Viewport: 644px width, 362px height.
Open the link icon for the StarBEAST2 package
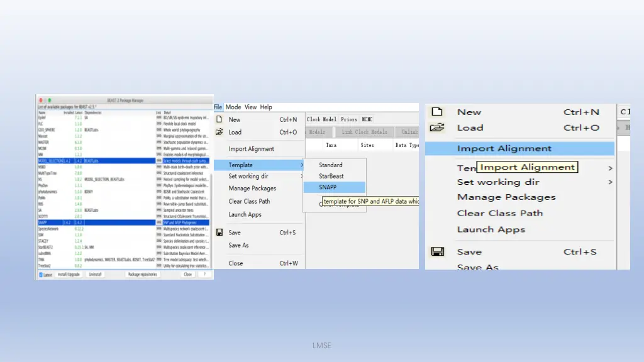pos(158,247)
